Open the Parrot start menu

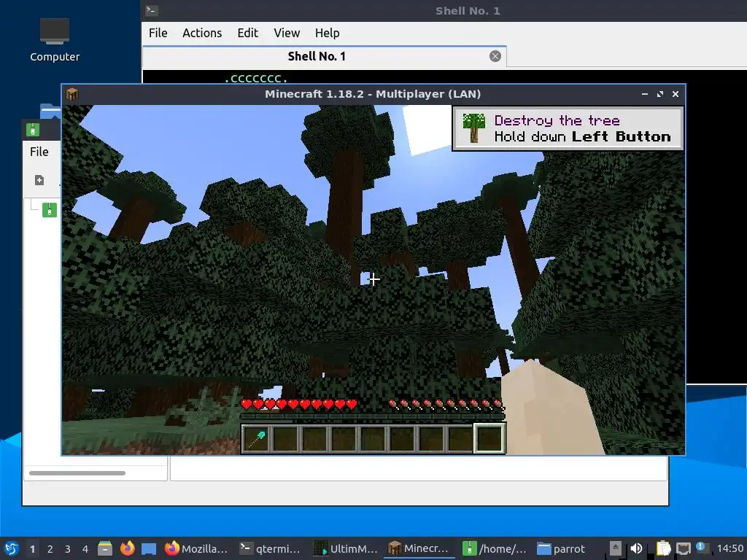click(12, 548)
